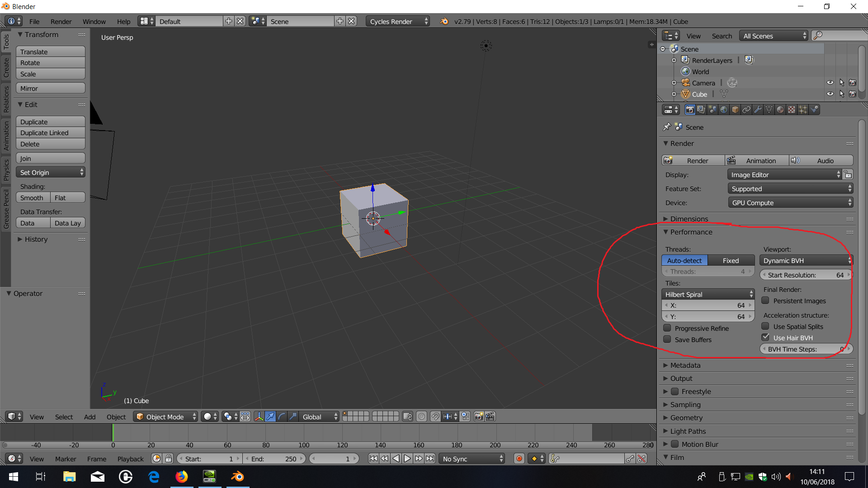Enable the Persistent Images checkbox
The image size is (868, 488).
click(765, 300)
